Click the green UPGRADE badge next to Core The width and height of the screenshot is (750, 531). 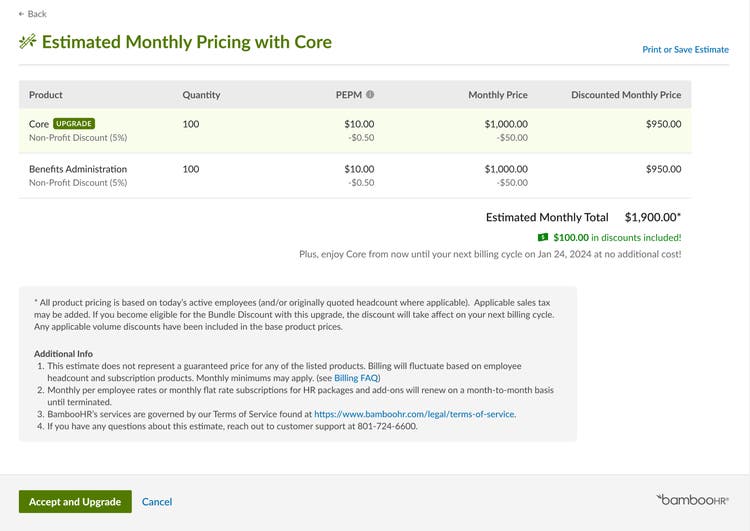[74, 123]
